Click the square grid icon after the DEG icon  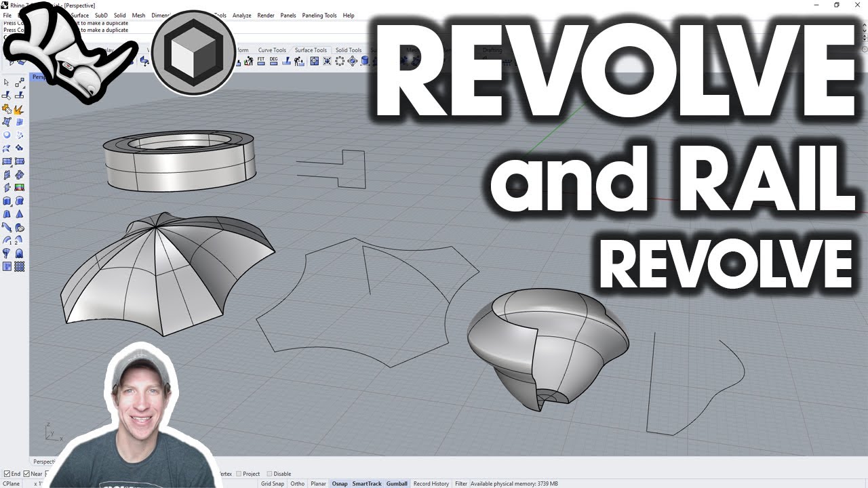pyautogui.click(x=314, y=61)
